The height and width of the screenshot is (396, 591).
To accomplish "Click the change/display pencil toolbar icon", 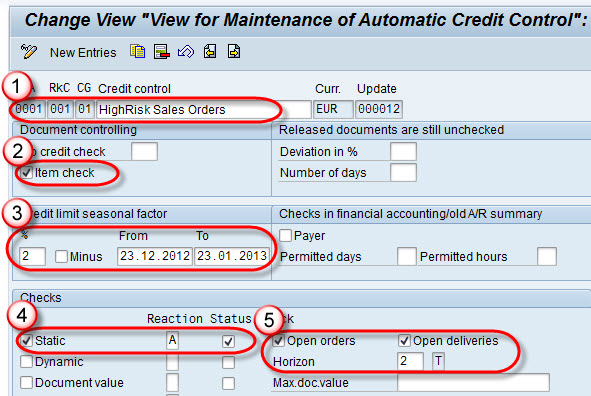I will (x=29, y=52).
